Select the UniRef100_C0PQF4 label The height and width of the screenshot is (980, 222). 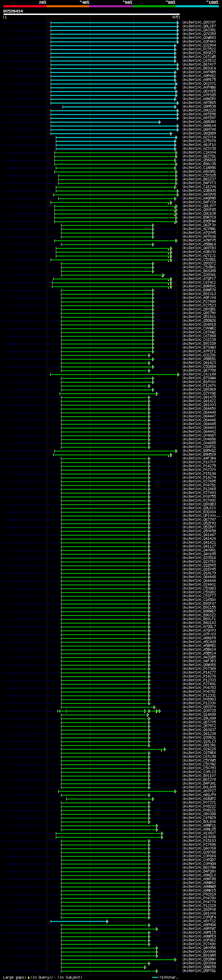pyautogui.click(x=199, y=917)
